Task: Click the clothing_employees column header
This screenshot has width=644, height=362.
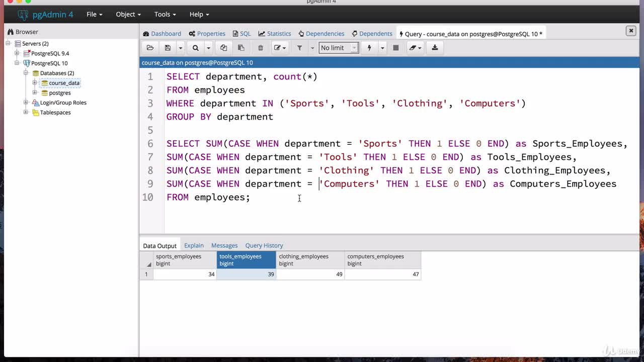Action: coord(310,260)
